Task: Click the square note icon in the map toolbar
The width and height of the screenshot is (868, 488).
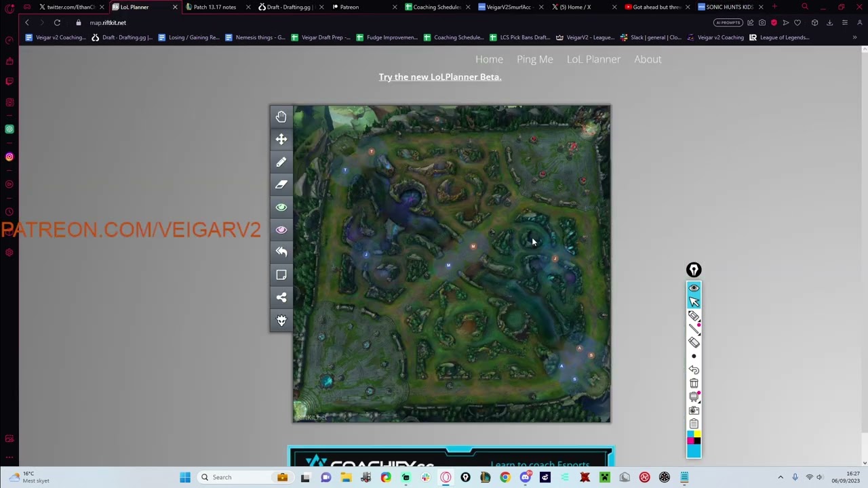Action: (281, 274)
